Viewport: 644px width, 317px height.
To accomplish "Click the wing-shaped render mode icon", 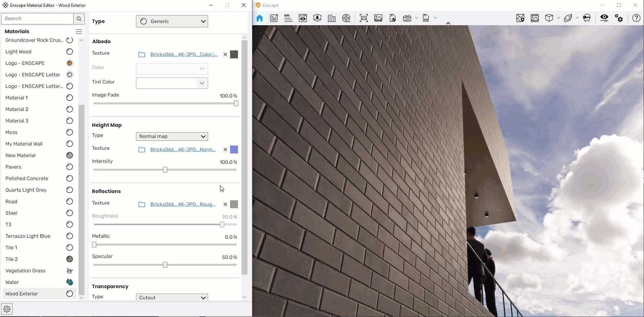I will click(x=568, y=18).
